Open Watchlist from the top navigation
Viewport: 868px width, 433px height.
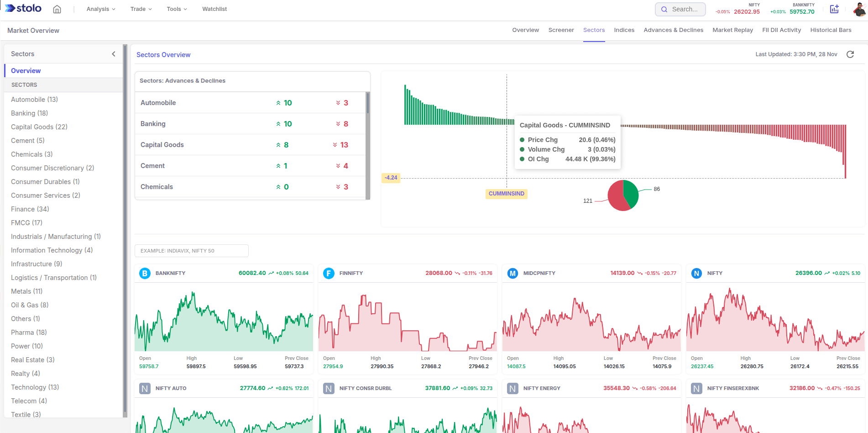214,9
